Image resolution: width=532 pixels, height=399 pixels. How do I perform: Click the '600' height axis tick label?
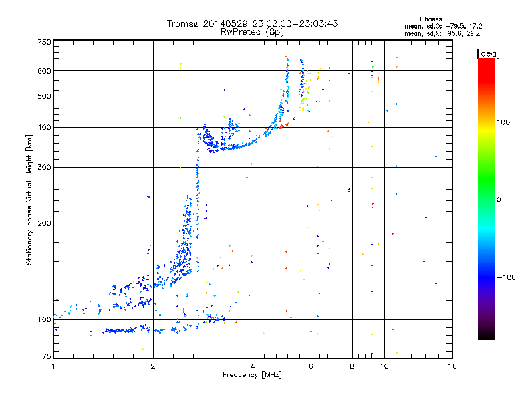[x=44, y=71]
